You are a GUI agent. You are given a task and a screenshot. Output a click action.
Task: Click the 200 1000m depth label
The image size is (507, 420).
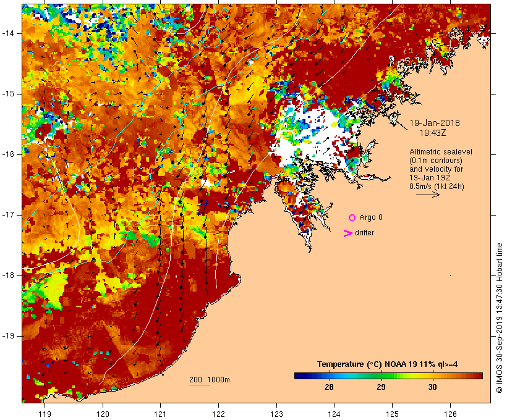pos(210,380)
